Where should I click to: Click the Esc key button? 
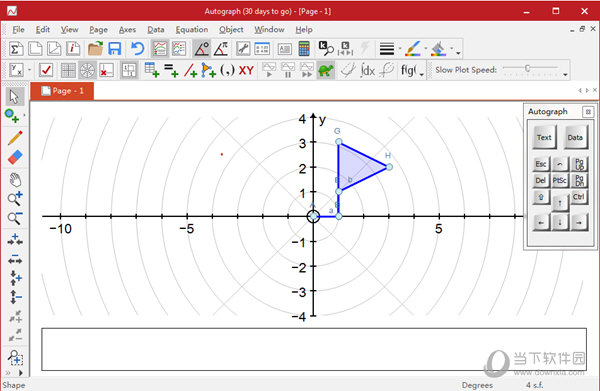[541, 164]
